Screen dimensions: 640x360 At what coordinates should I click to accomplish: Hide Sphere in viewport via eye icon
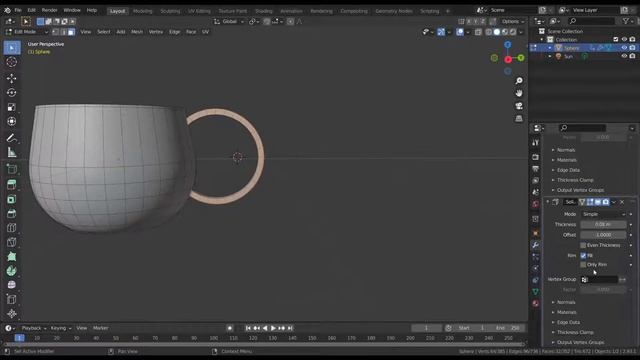click(x=624, y=48)
